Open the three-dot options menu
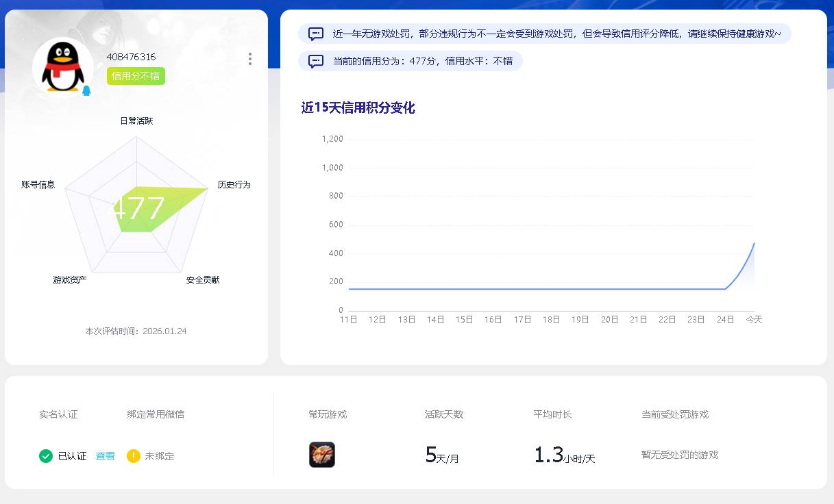 pyautogui.click(x=249, y=60)
